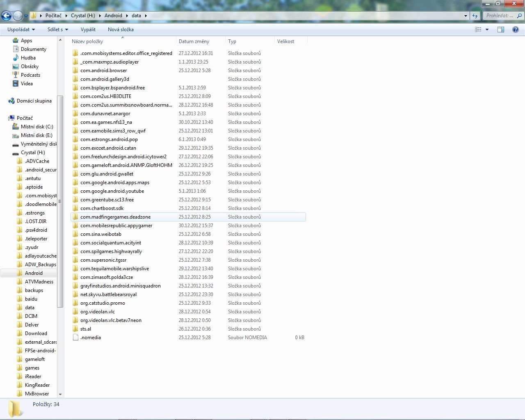525x420 pixels.
Task: Click the navigation pane scroll down arrow
Action: [x=60, y=394]
